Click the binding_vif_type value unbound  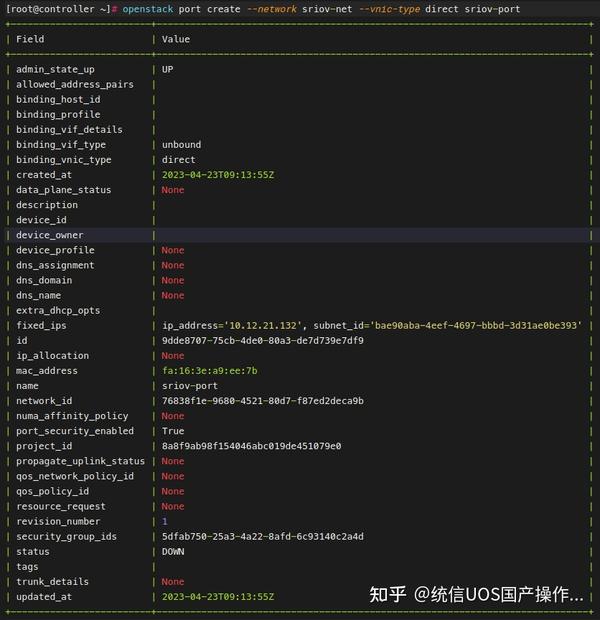click(x=181, y=145)
